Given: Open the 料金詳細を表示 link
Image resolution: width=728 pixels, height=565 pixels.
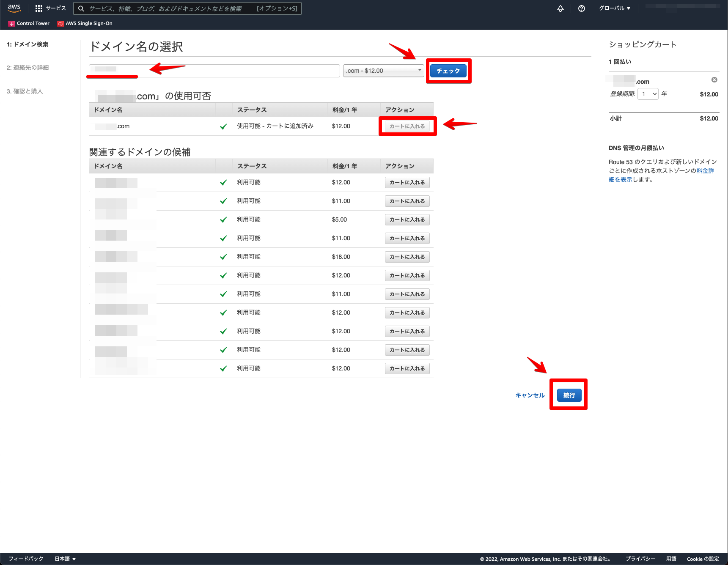Looking at the screenshot, I should click(662, 175).
